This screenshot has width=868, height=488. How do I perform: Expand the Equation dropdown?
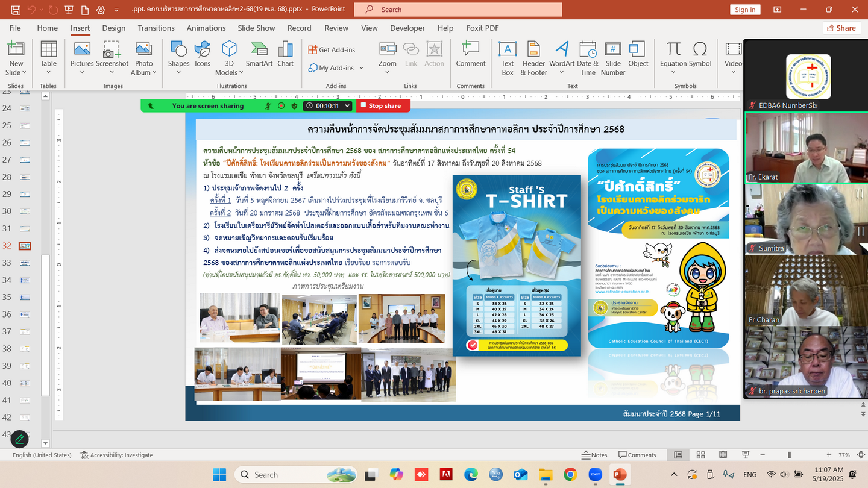click(x=673, y=72)
